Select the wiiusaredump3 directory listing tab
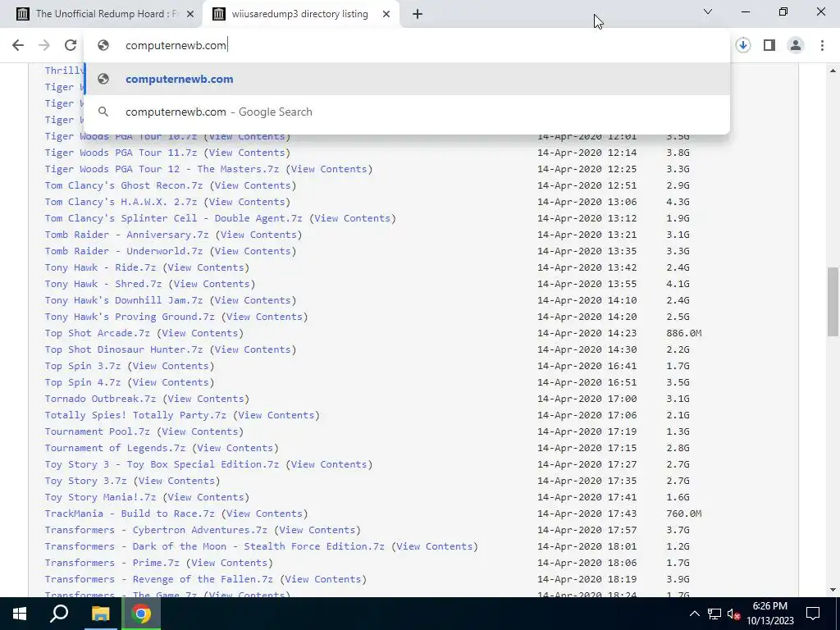 [301, 14]
